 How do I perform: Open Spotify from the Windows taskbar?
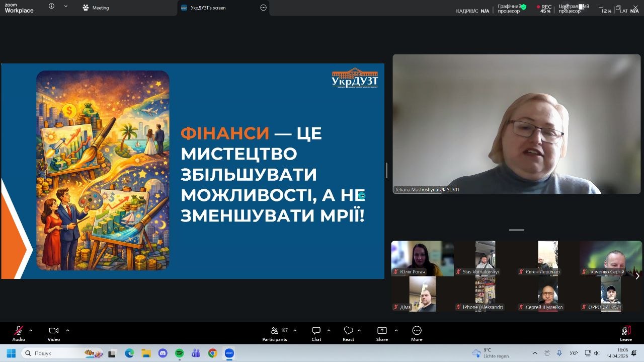[x=179, y=353]
